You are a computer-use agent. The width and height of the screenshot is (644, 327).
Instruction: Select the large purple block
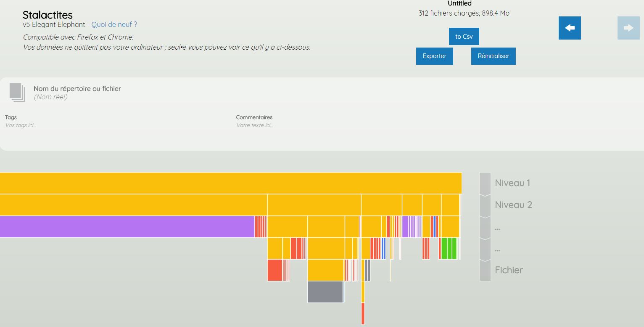127,227
